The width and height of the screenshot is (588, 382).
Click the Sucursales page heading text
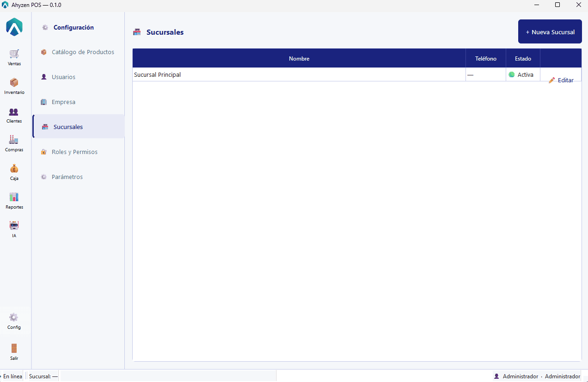(165, 32)
